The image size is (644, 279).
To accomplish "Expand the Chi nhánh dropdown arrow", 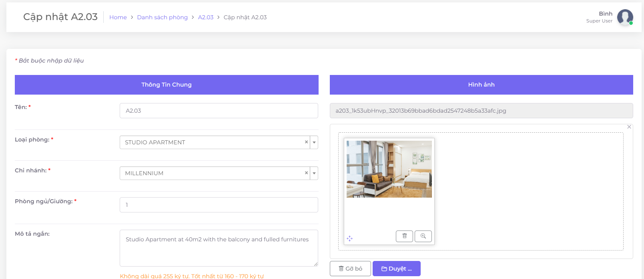I will [314, 173].
